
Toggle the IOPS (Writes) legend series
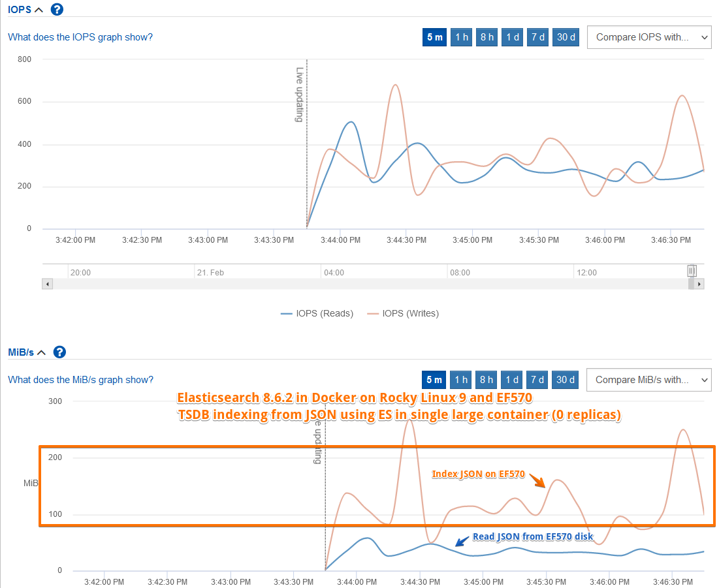point(403,313)
